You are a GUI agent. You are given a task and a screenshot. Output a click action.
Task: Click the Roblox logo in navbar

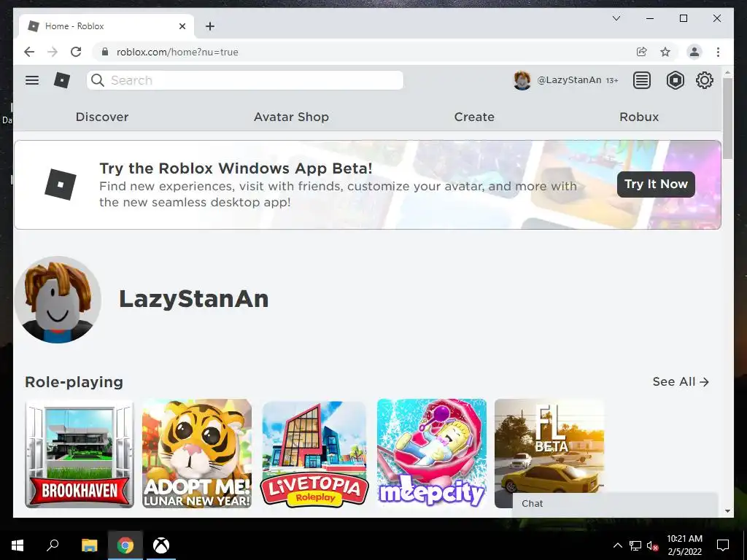click(x=62, y=80)
